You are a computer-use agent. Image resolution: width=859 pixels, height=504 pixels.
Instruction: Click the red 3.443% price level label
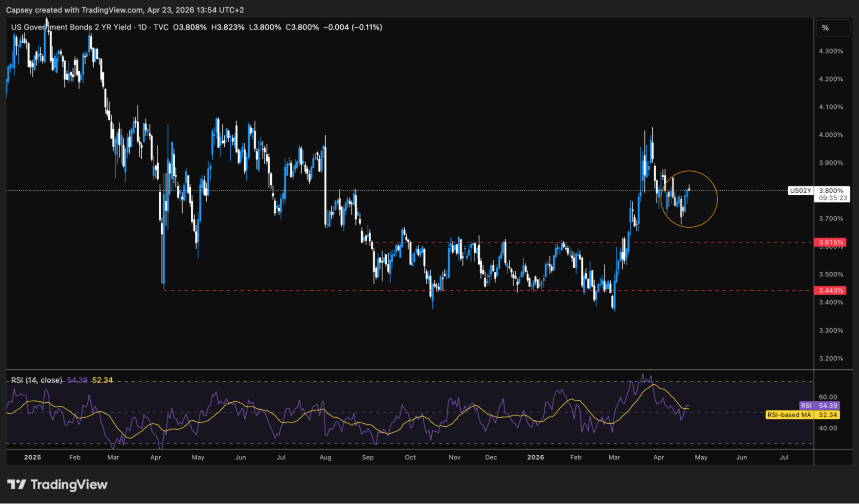pos(830,291)
